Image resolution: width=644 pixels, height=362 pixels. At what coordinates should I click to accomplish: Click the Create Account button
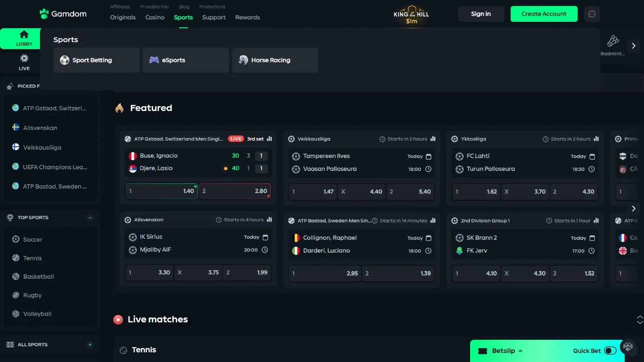(544, 14)
